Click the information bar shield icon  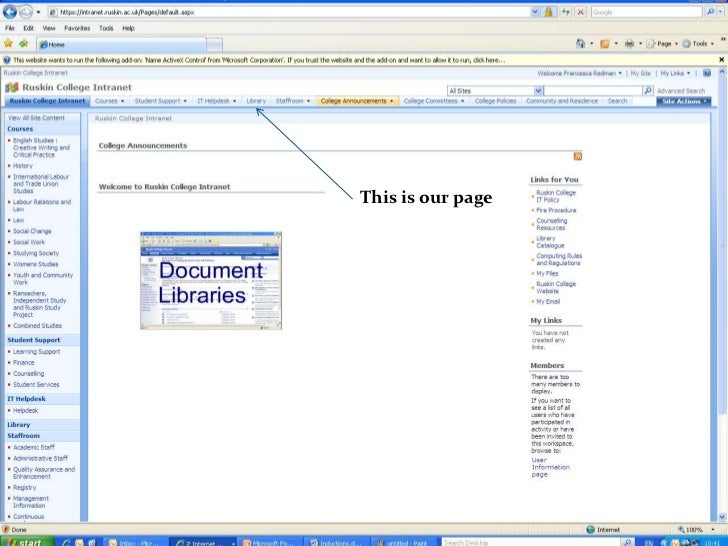[6, 60]
